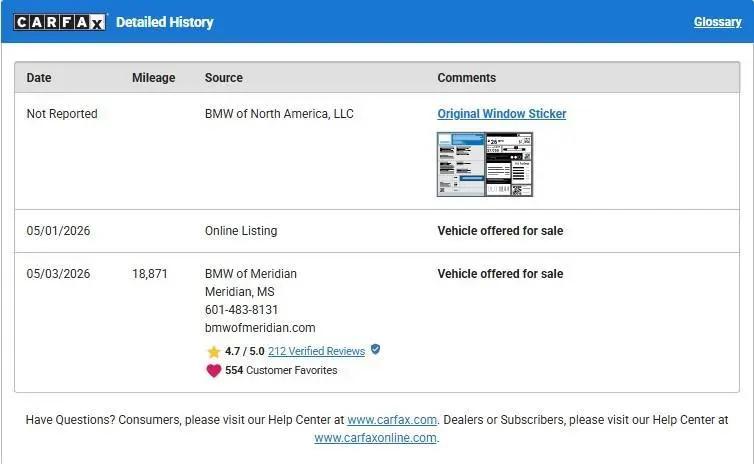The height and width of the screenshot is (464, 754).
Task: Click the Date column header
Action: [39, 78]
